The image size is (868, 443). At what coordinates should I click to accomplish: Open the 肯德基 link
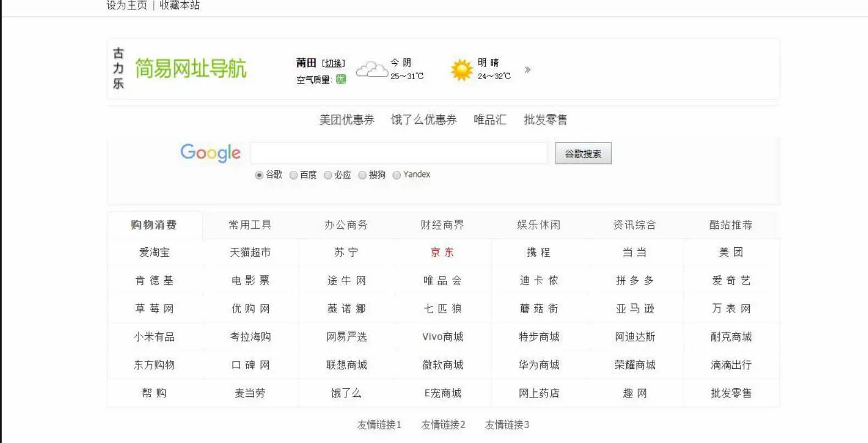(x=154, y=280)
